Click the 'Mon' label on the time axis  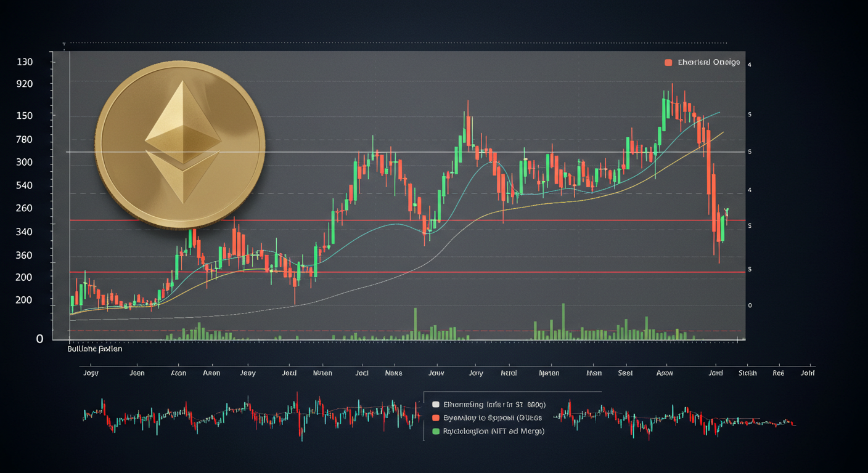(x=594, y=373)
